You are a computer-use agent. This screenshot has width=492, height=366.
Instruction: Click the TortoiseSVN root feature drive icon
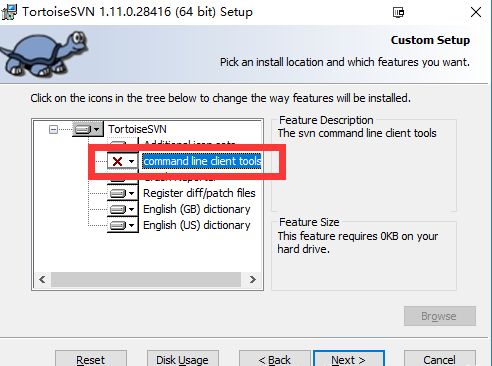(x=83, y=129)
